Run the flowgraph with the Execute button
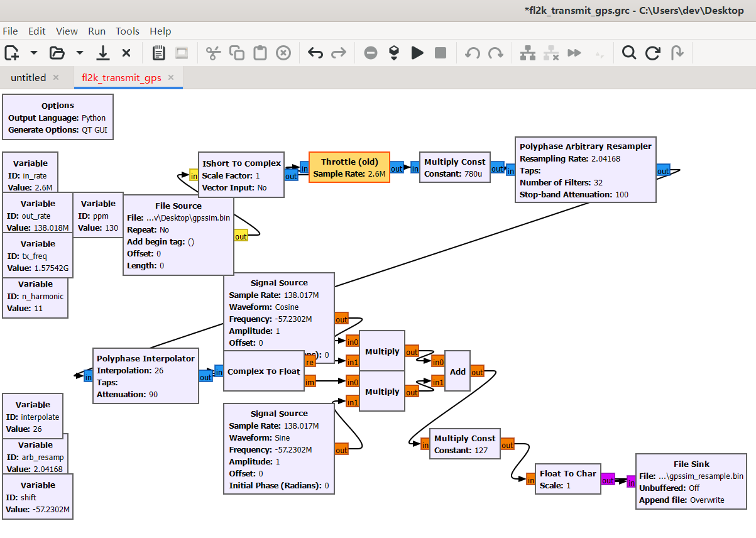 point(417,53)
